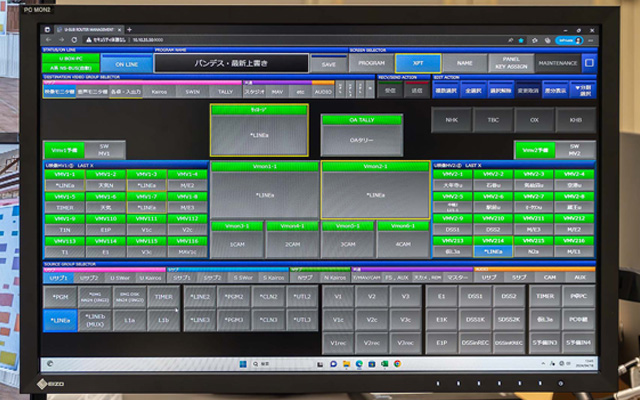The height and width of the screenshot is (400, 640).
Task: Select the *LINEa source button
Action: click(63, 319)
